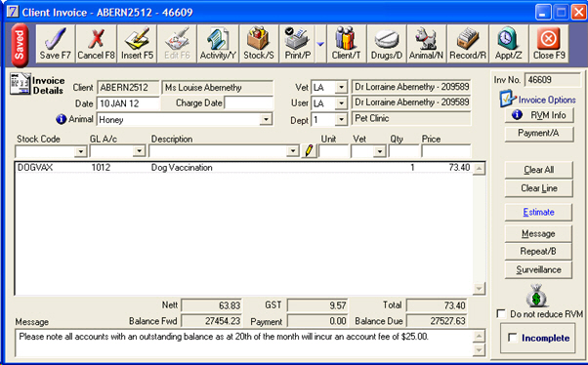This screenshot has height=365, width=588.
Task: Click the Estimate button
Action: point(538,212)
